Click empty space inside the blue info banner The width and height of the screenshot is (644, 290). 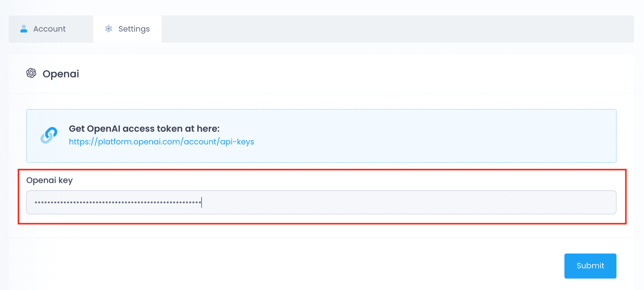tap(436, 136)
